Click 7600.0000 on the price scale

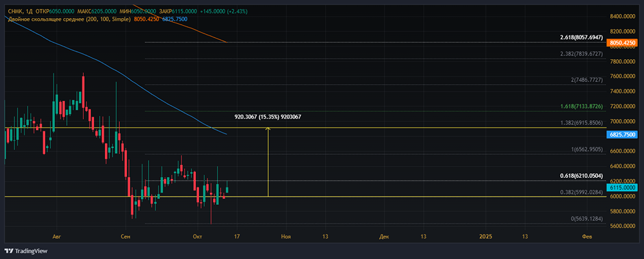point(623,76)
